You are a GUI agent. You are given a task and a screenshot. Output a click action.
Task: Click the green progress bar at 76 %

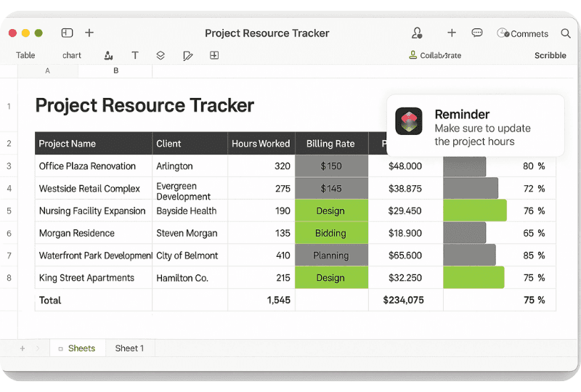tap(475, 211)
